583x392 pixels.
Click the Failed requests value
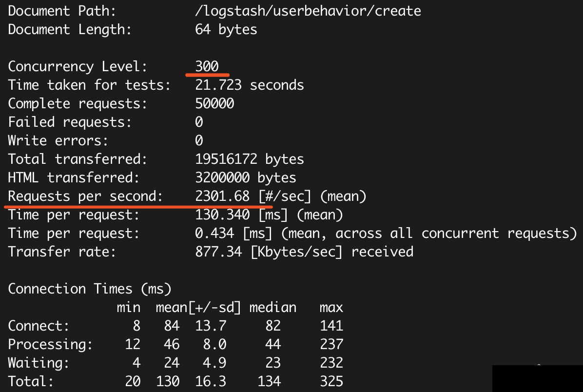199,122
